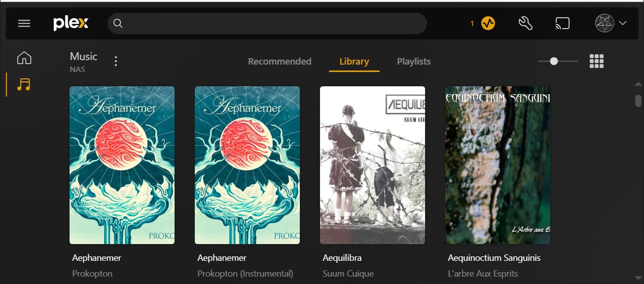Open the Music library three-dot menu
This screenshot has height=284, width=644.
(x=116, y=61)
